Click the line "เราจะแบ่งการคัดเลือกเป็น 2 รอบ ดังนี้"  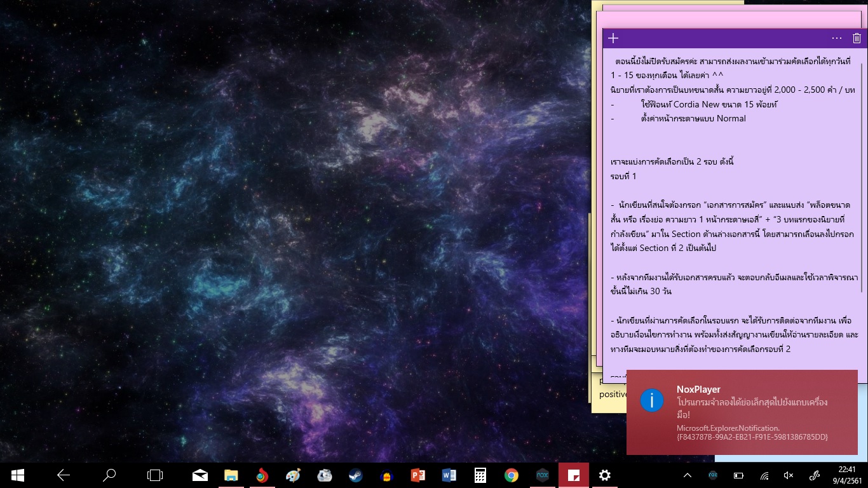(672, 161)
